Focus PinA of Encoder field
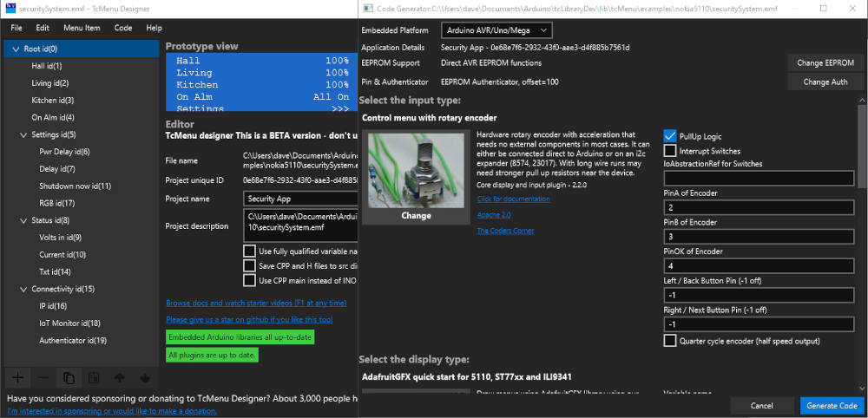This screenshot has width=868, height=418. 759,208
